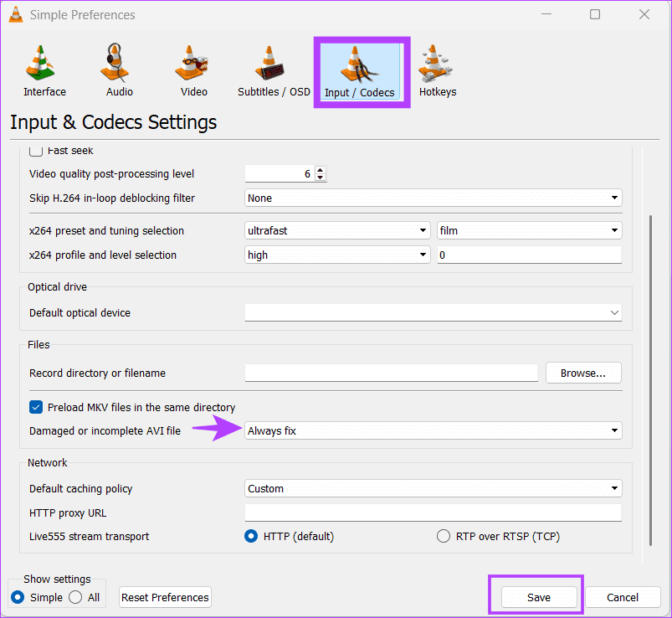
Task: Cancel the preferences dialog
Action: click(623, 597)
